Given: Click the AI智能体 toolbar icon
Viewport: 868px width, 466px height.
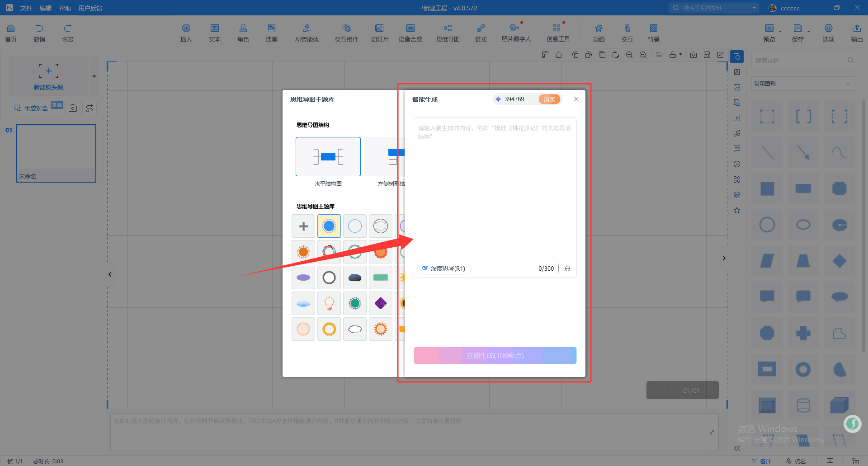Looking at the screenshot, I should pyautogui.click(x=307, y=33).
